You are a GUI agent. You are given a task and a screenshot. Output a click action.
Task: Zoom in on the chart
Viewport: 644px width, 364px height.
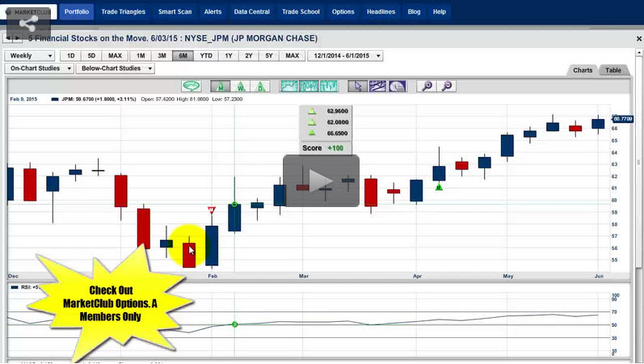click(x=427, y=86)
